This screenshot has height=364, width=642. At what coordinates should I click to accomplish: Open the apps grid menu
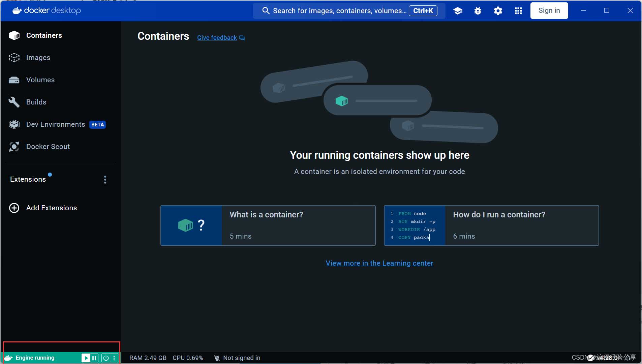coord(518,10)
